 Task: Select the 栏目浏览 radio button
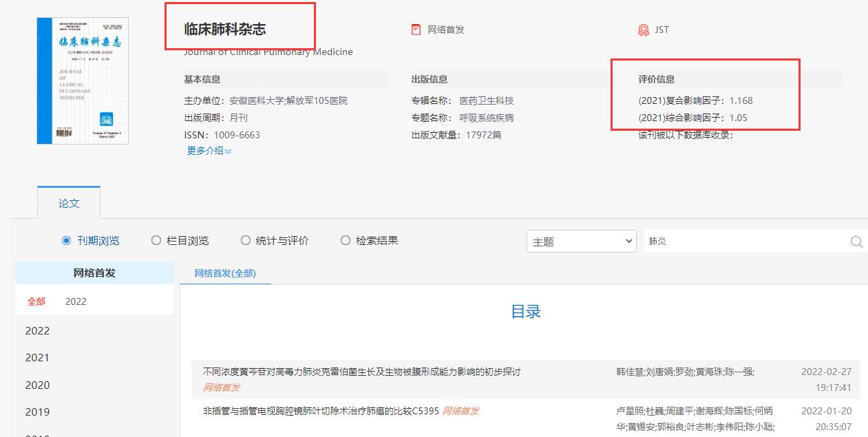click(155, 240)
